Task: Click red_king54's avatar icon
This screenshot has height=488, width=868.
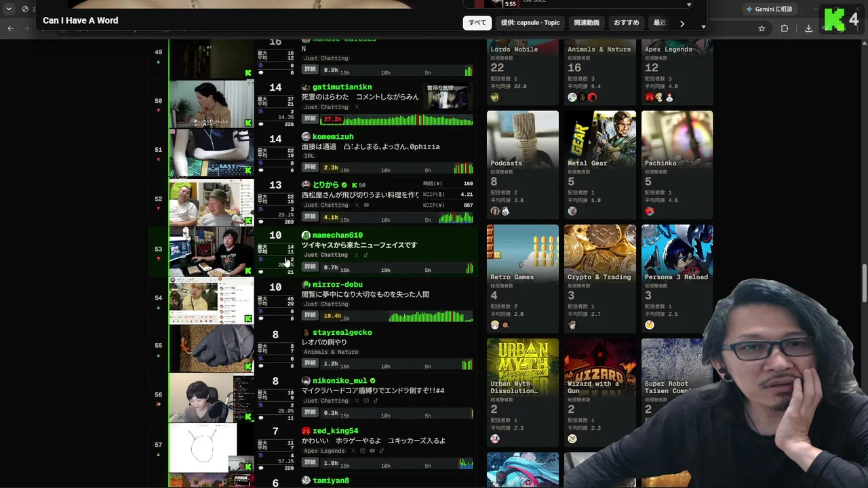Action: (306, 431)
